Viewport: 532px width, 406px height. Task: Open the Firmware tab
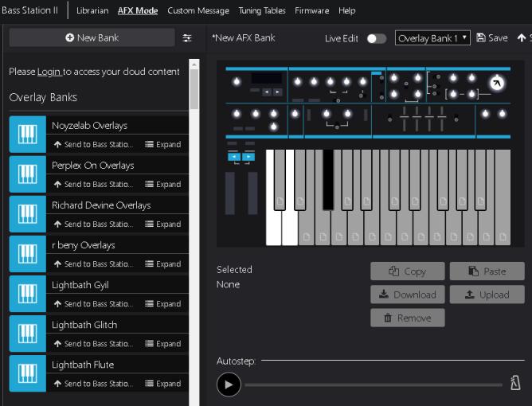pos(311,10)
